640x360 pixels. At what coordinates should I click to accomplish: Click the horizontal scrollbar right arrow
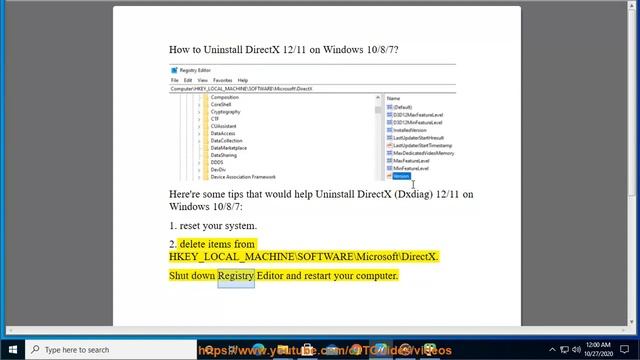click(x=624, y=330)
